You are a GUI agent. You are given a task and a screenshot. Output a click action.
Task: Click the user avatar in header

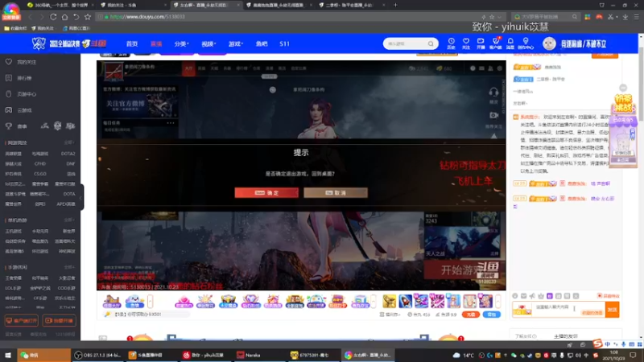(549, 43)
